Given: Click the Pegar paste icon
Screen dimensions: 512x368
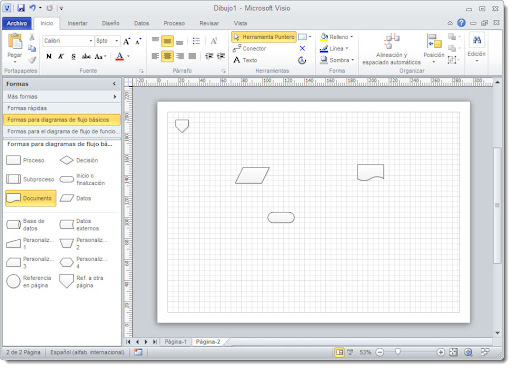Looking at the screenshot, I should click(15, 42).
